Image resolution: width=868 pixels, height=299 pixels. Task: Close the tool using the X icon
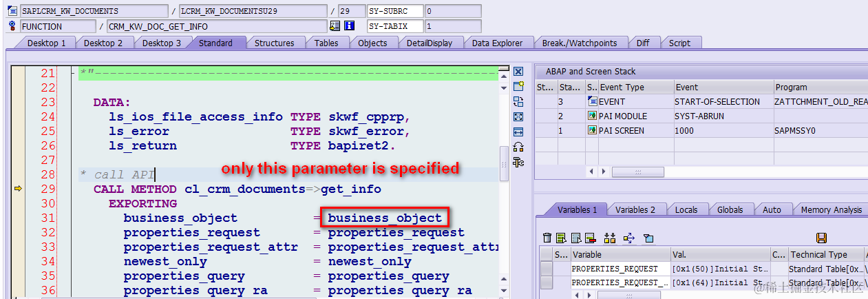click(x=519, y=72)
